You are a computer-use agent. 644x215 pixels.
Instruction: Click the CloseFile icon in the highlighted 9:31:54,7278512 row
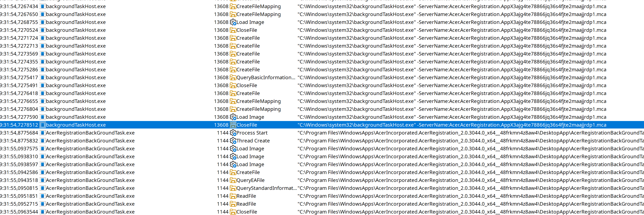tap(233, 125)
